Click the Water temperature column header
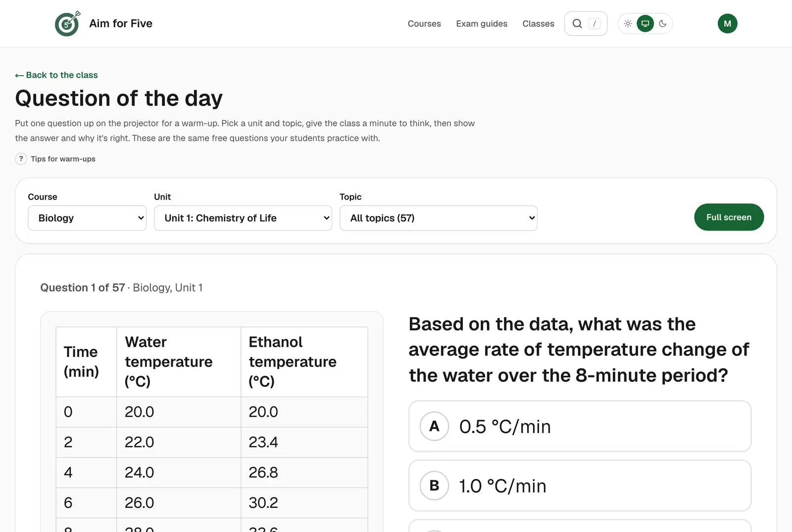The image size is (792, 532). (179, 362)
